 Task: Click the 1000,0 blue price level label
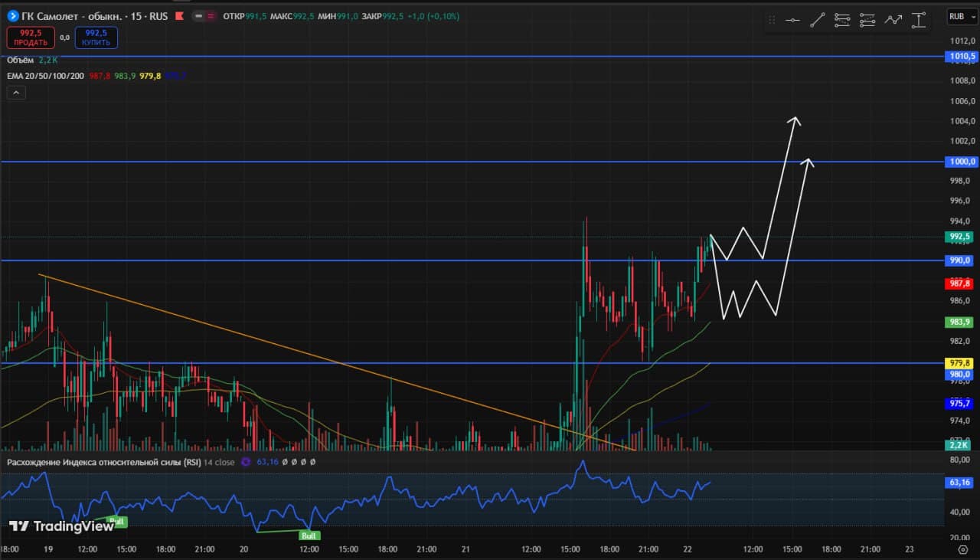(962, 162)
